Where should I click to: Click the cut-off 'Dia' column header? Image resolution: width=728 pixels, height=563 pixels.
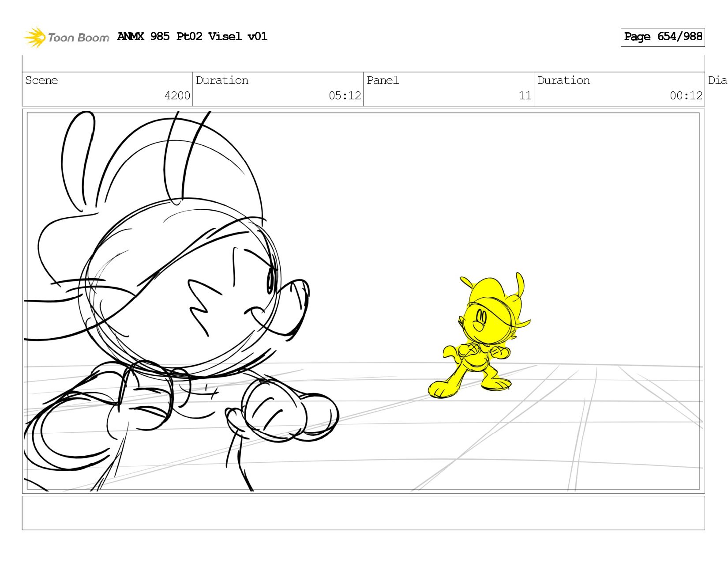(x=717, y=80)
